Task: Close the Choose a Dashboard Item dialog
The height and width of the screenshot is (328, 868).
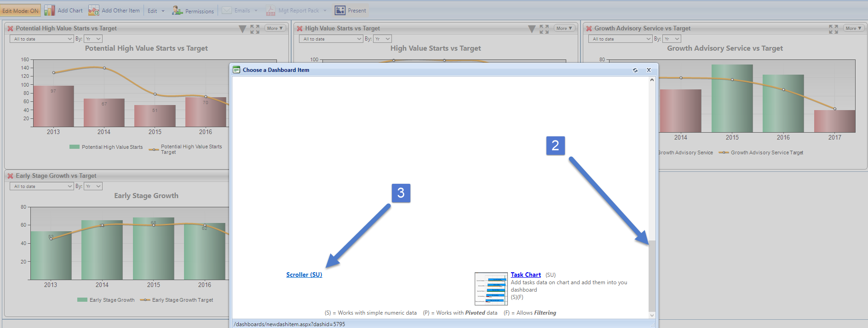Action: [x=649, y=70]
